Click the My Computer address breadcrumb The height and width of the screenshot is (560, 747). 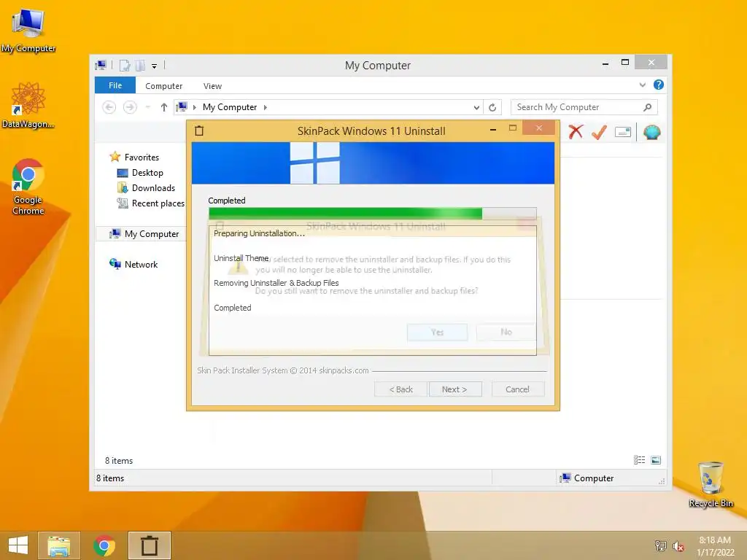point(230,107)
